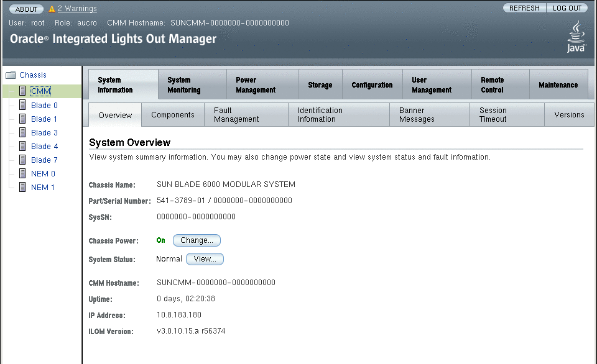597x364 pixels.
Task: Click the Blade 1 server icon
Action: [x=22, y=119]
